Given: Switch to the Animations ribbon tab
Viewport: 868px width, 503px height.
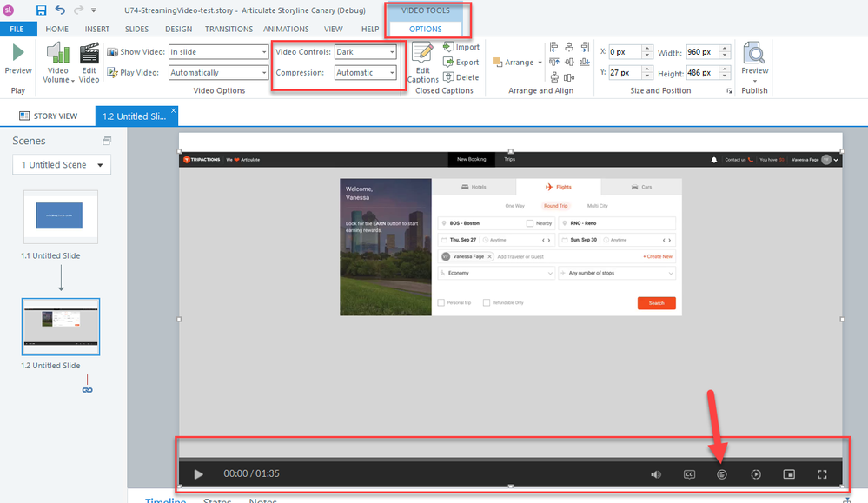Looking at the screenshot, I should click(285, 29).
